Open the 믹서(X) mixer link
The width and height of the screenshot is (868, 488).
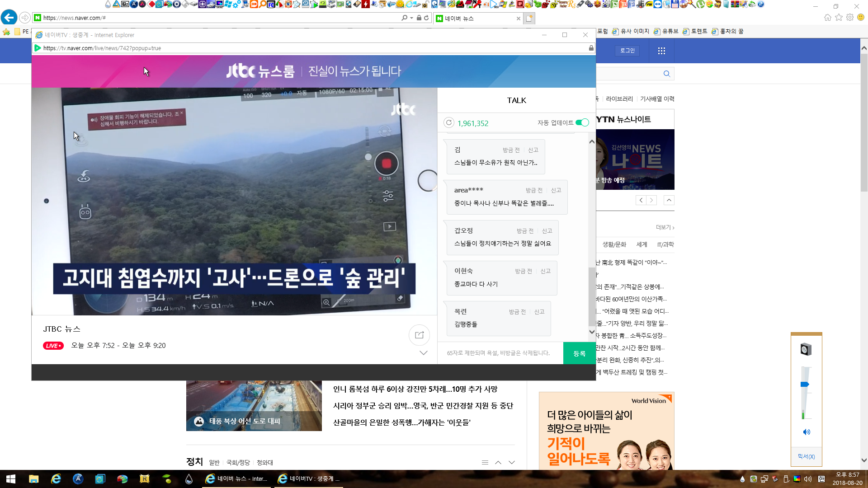tap(806, 457)
